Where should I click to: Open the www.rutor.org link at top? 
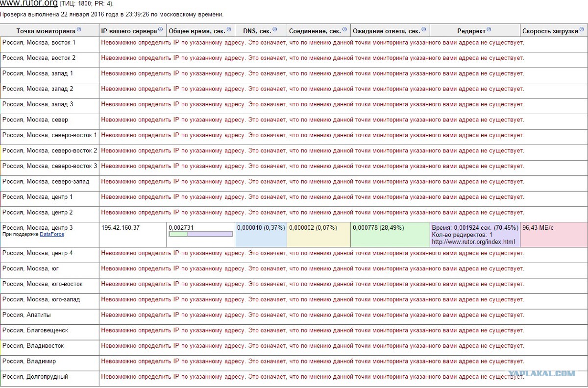point(29,3)
